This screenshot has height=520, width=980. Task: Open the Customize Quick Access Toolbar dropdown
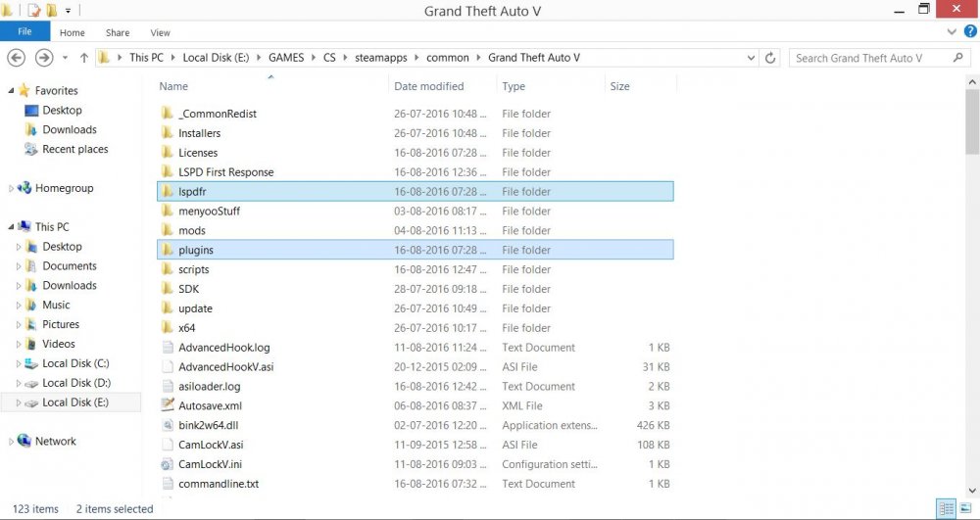click(68, 11)
